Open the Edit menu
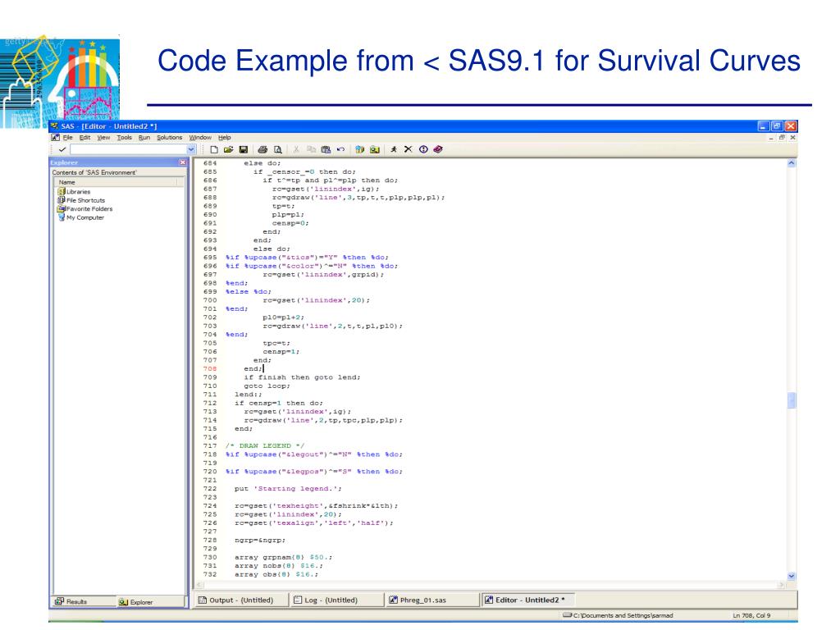The image size is (840, 630). (x=84, y=138)
